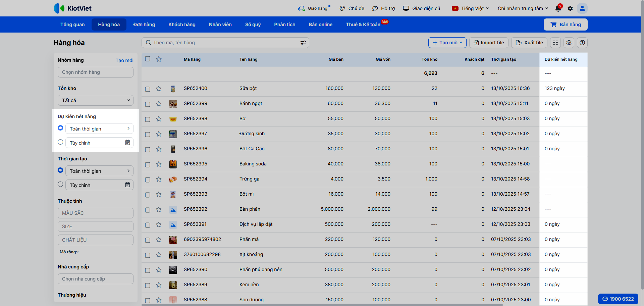Click Tạo mới link in Nhóm hàng

124,60
